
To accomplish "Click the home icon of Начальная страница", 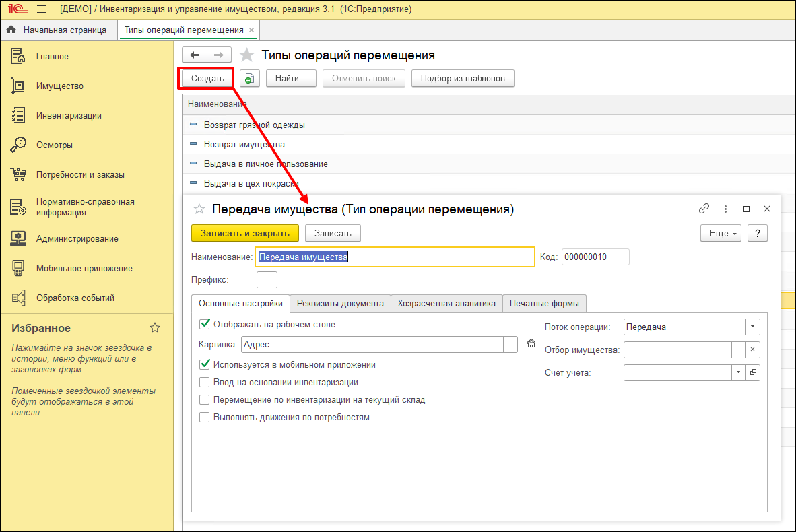I will click(x=11, y=30).
